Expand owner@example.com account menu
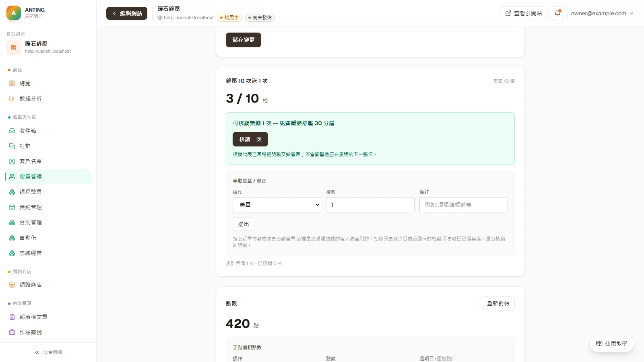 click(603, 13)
